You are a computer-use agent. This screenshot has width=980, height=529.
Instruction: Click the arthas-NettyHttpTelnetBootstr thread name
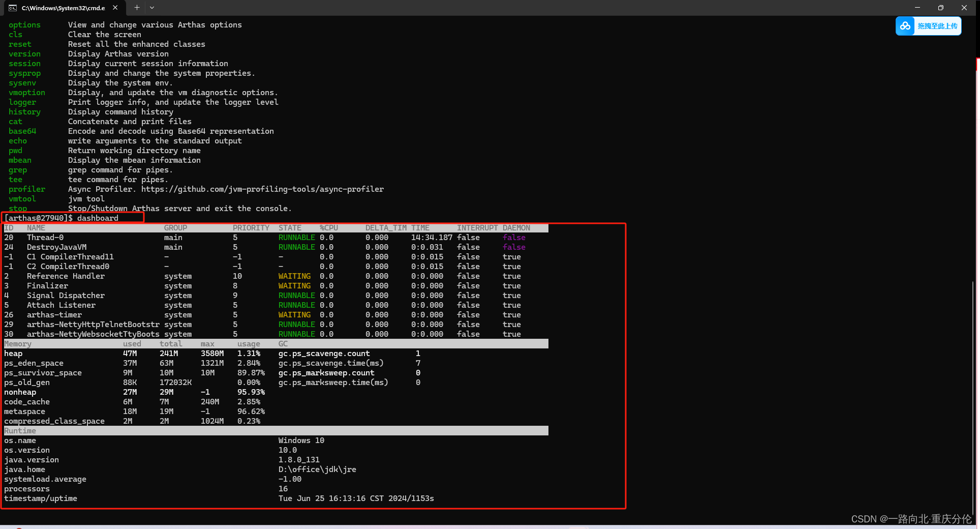(93, 325)
